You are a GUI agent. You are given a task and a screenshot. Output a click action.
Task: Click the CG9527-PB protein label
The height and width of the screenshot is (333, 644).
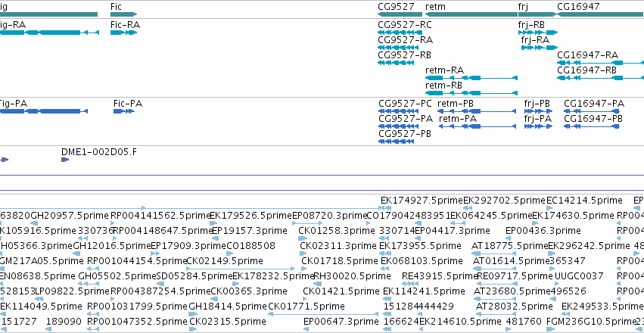click(405, 134)
